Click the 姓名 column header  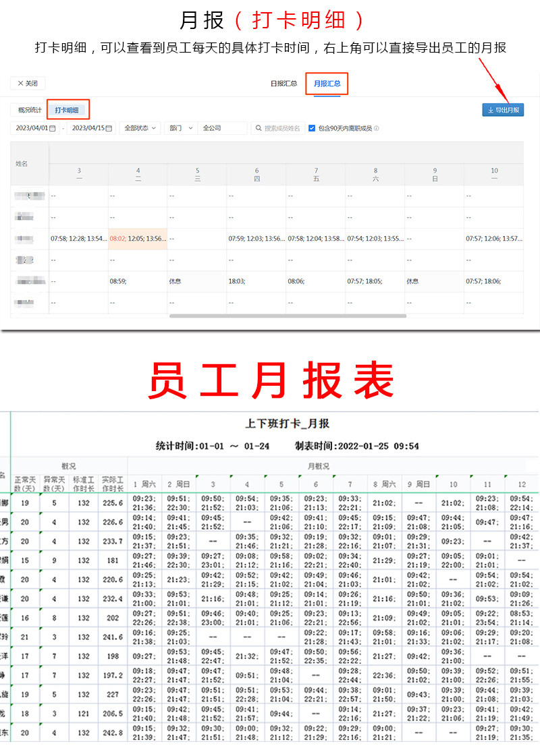pos(30,164)
